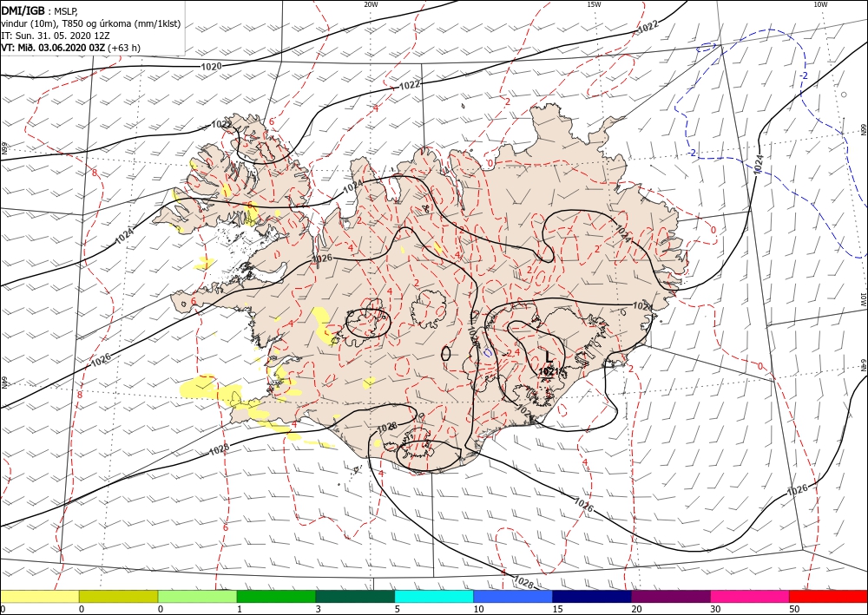
Task: Click the 'IT: Sun. 31. 05. 2020 12Z' line
Action: point(56,36)
